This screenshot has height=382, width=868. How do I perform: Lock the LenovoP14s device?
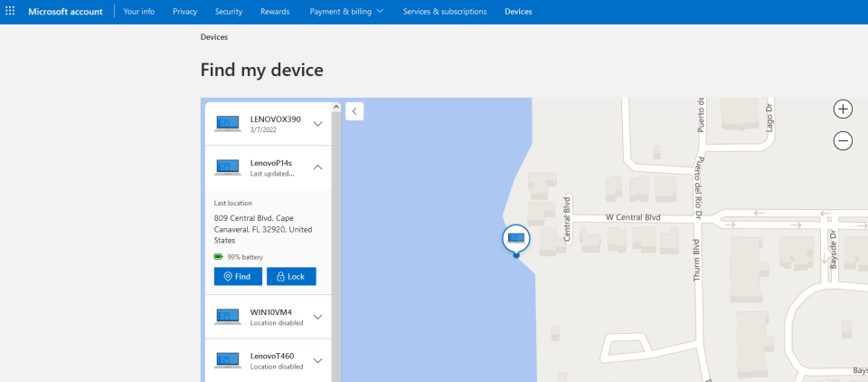tap(291, 276)
